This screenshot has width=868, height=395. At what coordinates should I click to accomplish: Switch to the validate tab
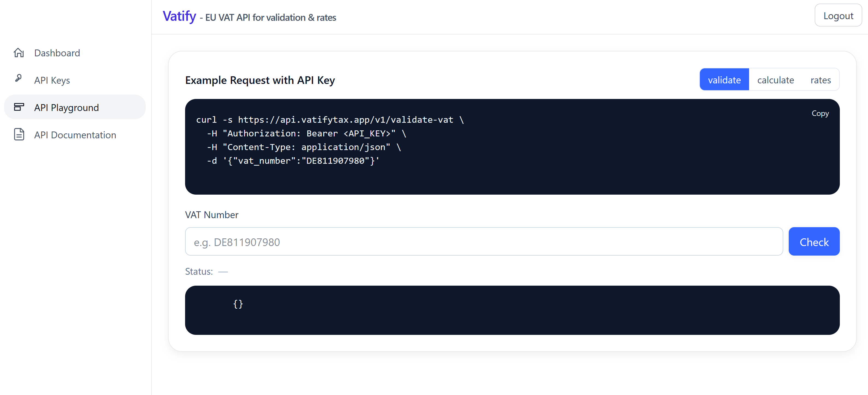[x=724, y=80]
